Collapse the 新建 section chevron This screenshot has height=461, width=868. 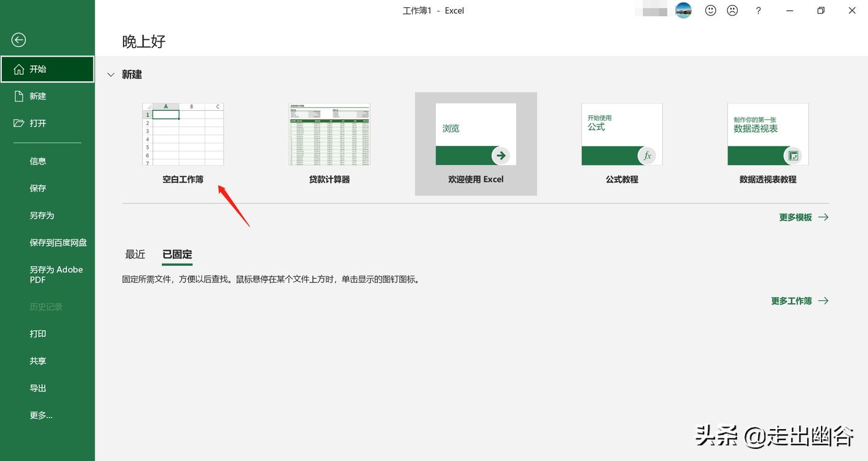coord(110,75)
